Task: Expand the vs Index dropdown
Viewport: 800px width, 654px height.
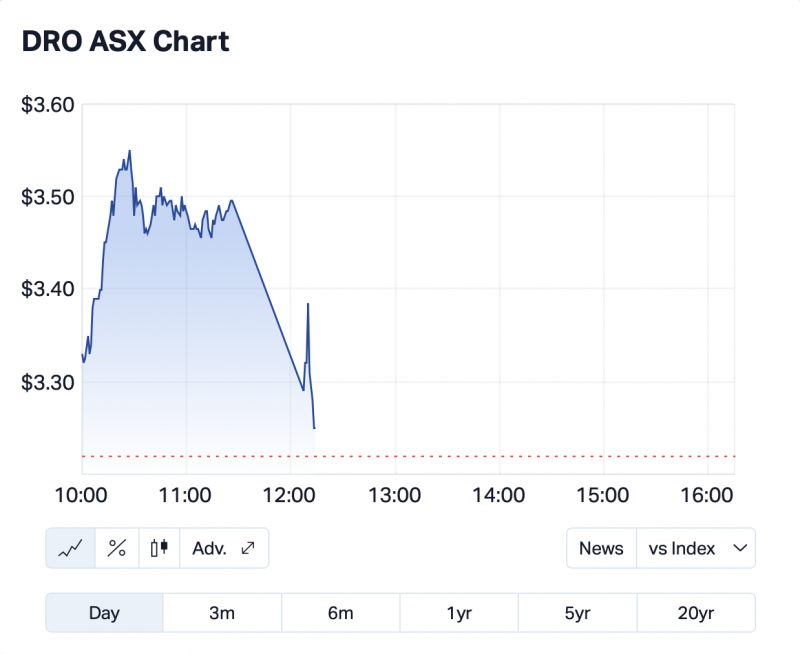Action: [x=697, y=548]
